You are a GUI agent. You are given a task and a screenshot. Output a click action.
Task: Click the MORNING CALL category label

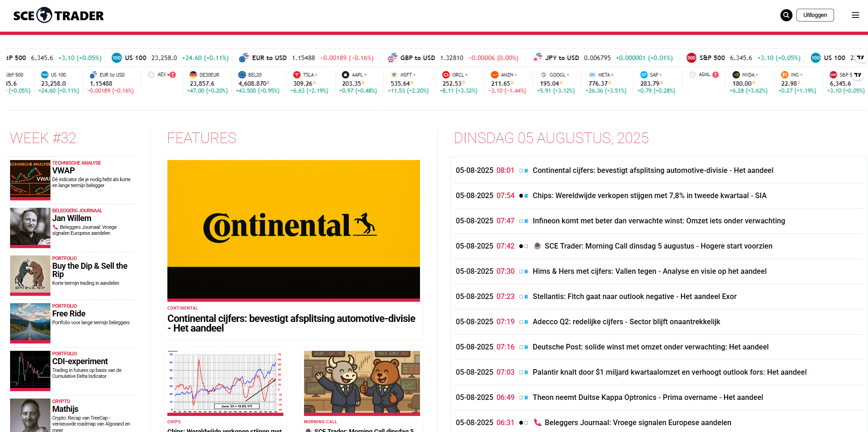[321, 422]
